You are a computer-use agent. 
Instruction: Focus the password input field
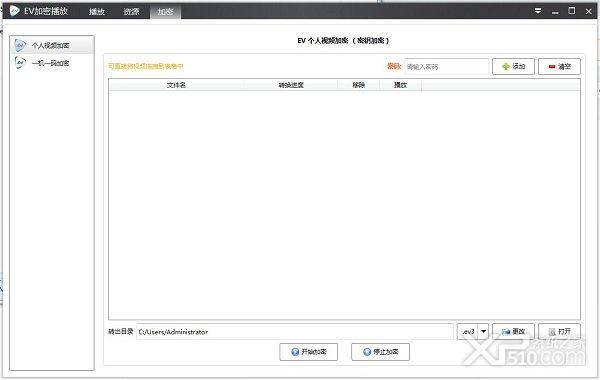[x=446, y=67]
